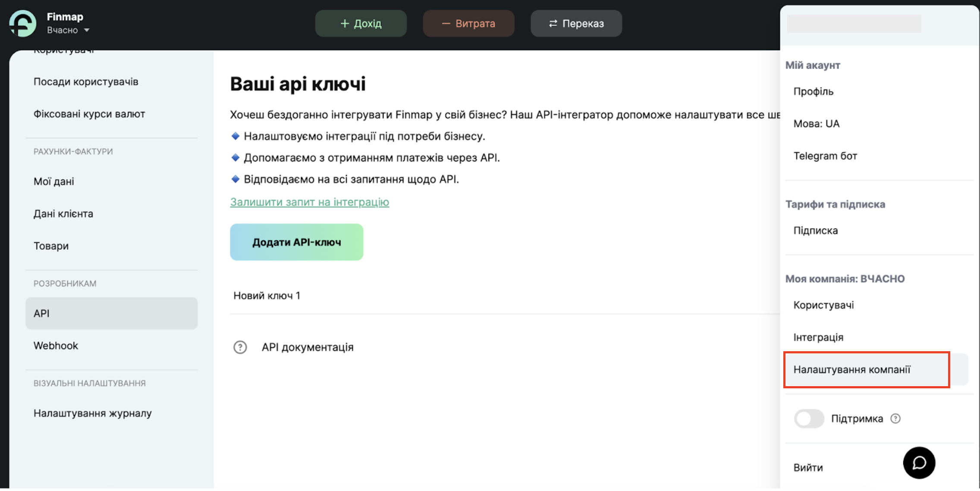This screenshot has height=491, width=980.
Task: Open Залишити запит на інтеграцію link
Action: (309, 202)
